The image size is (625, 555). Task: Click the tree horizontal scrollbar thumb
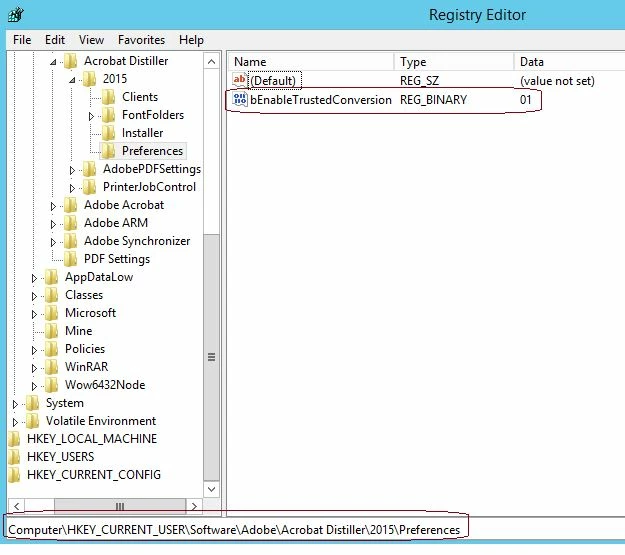(x=120, y=506)
